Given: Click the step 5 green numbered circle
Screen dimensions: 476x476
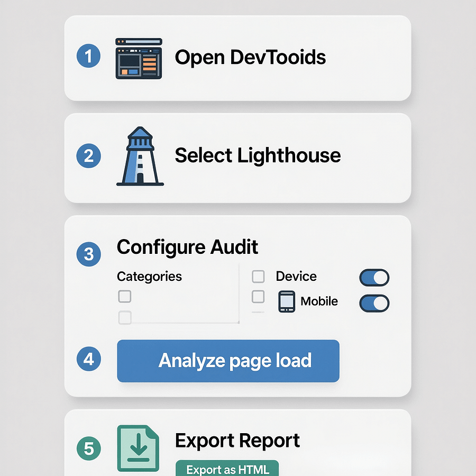Looking at the screenshot, I should pyautogui.click(x=88, y=447).
